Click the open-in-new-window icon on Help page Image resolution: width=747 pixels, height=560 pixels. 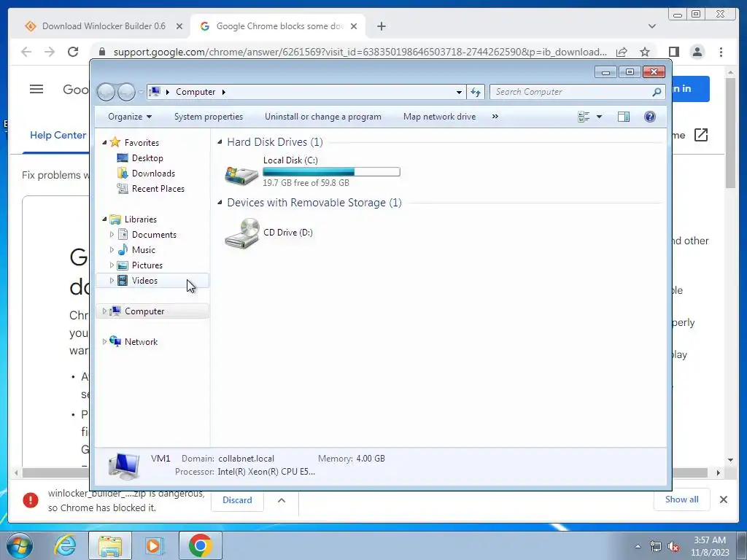point(701,135)
